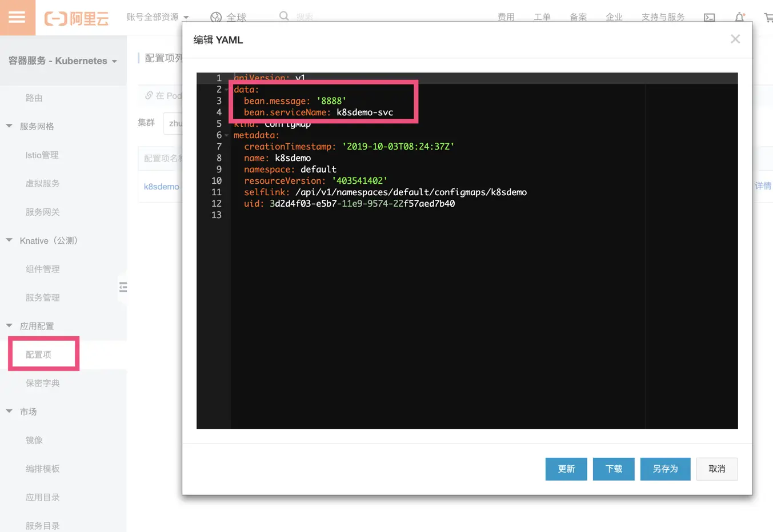This screenshot has width=773, height=532.
Task: Collapse the 市场 section
Action: (x=9, y=411)
